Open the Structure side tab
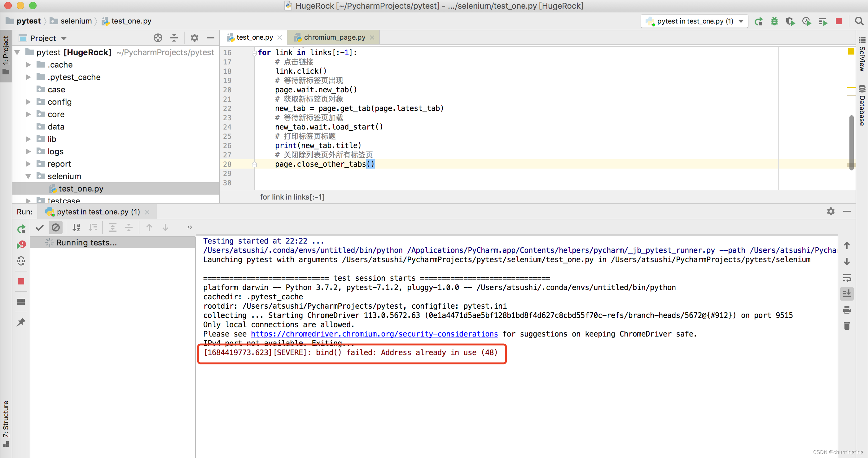Image resolution: width=868 pixels, height=458 pixels. [x=6, y=424]
